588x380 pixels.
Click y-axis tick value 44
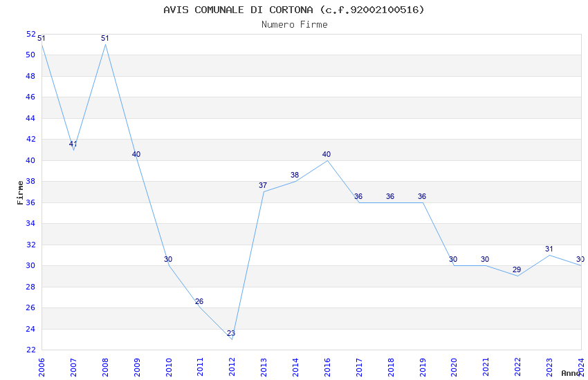click(x=30, y=118)
